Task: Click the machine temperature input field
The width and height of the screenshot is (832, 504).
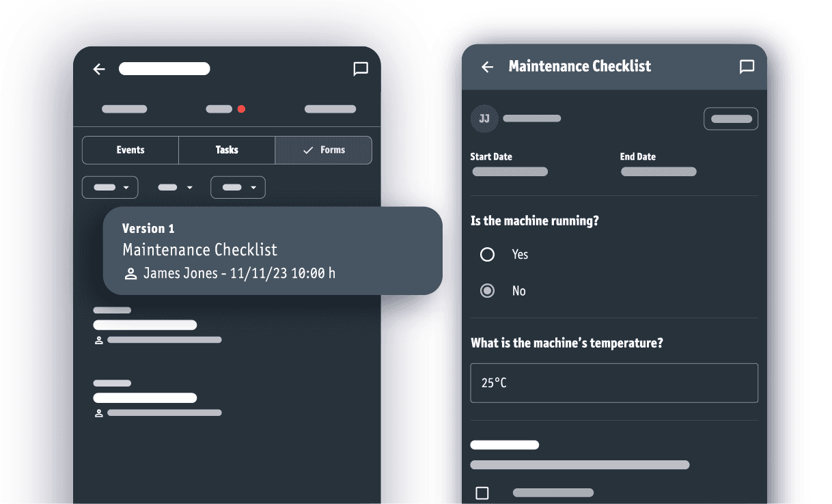Action: tap(613, 383)
